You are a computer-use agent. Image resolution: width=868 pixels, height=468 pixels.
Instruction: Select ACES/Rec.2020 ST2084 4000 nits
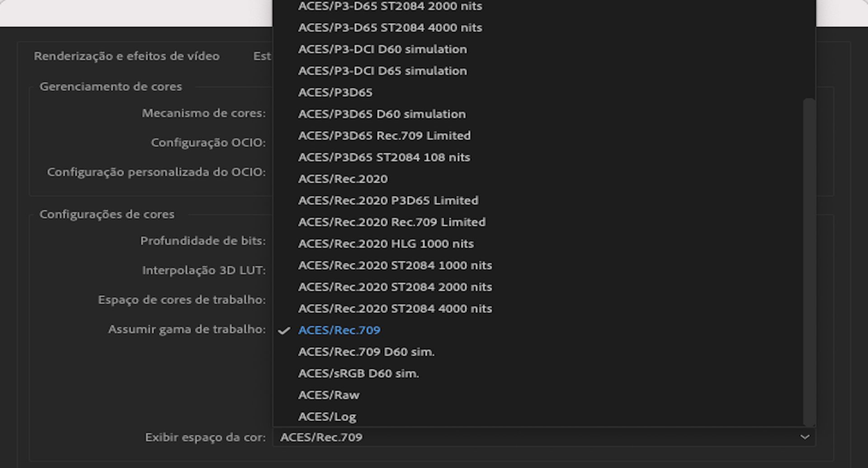click(x=395, y=309)
